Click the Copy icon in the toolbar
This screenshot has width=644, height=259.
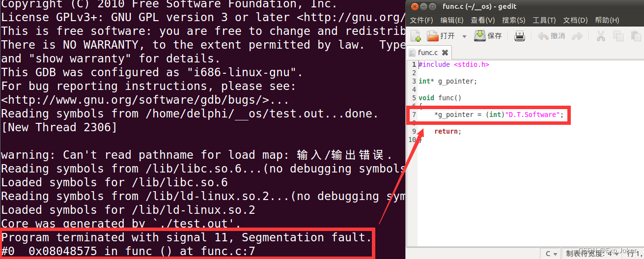[x=618, y=36]
